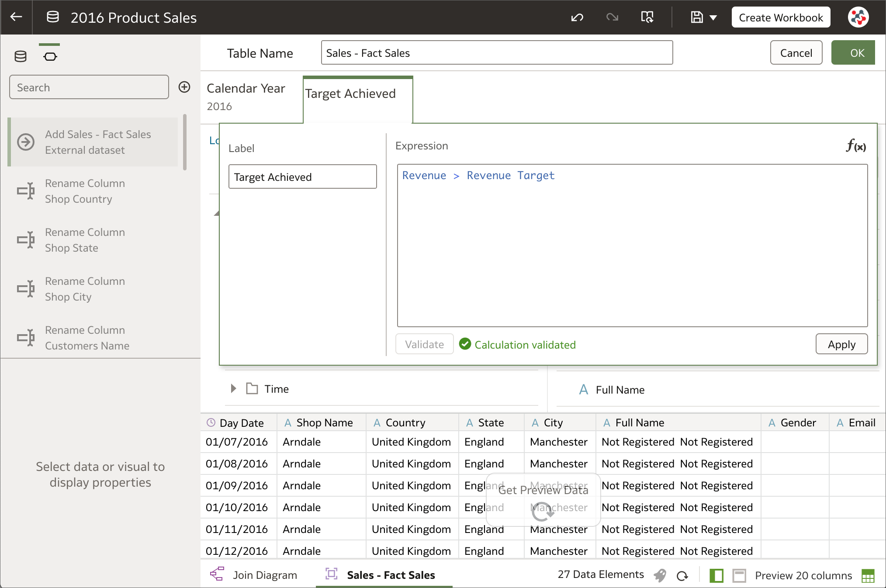Open the f(x) function picker
Screen dimensions: 886x588
coord(855,146)
